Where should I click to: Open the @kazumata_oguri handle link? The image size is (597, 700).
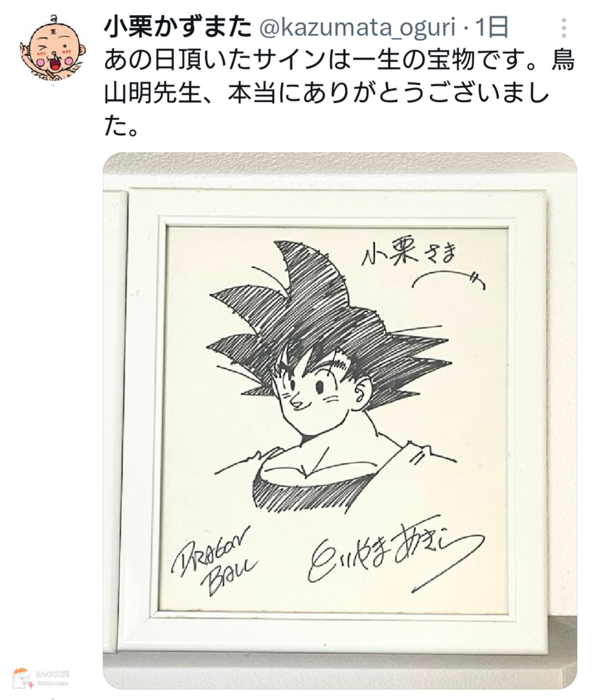coord(357,28)
